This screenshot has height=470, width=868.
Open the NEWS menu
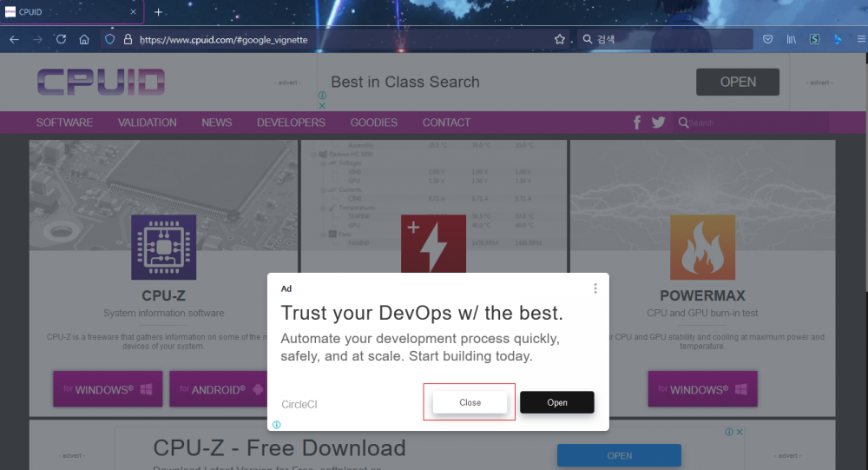tap(216, 122)
